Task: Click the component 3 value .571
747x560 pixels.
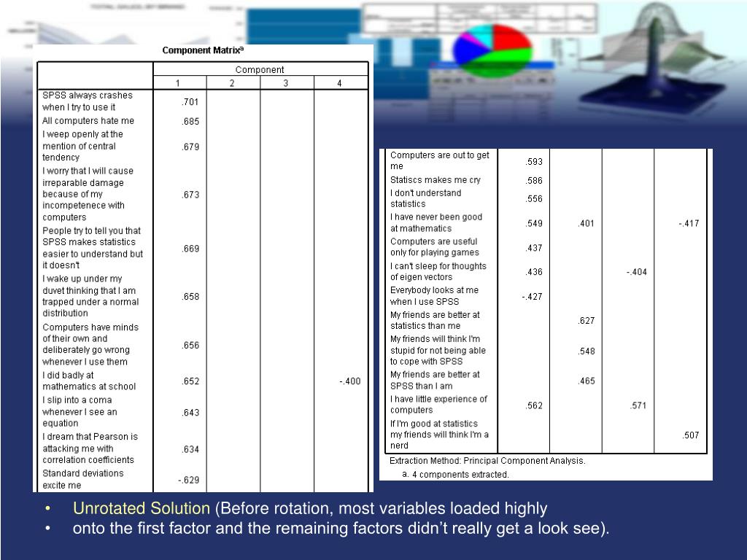Action: (x=638, y=405)
